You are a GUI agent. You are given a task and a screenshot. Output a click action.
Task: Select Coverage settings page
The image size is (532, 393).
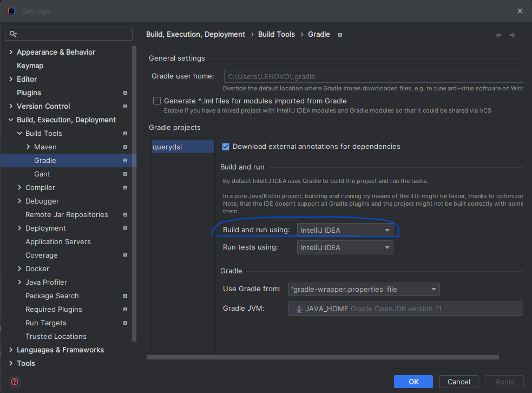click(x=41, y=255)
